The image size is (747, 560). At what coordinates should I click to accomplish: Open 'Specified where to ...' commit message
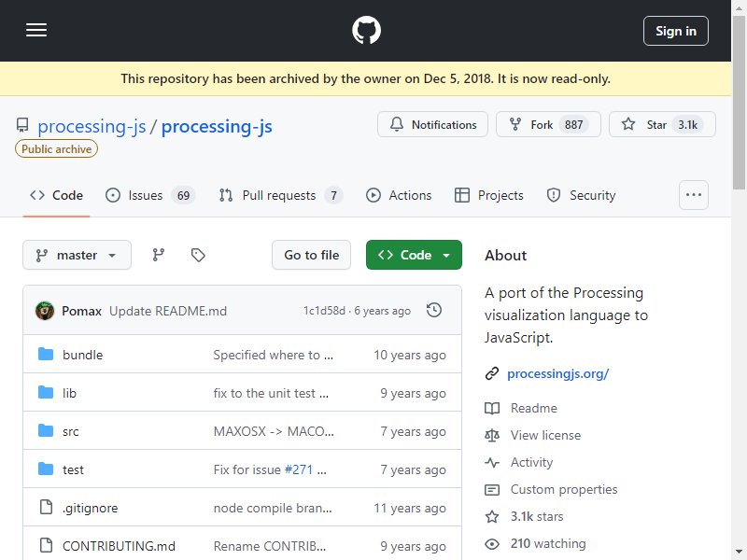tap(273, 355)
